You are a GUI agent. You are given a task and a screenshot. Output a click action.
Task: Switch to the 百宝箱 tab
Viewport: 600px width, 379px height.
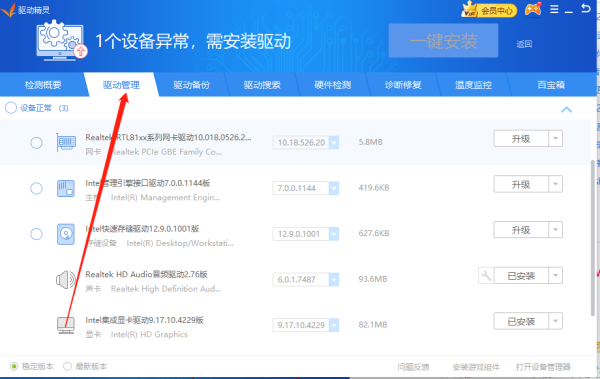pos(551,85)
